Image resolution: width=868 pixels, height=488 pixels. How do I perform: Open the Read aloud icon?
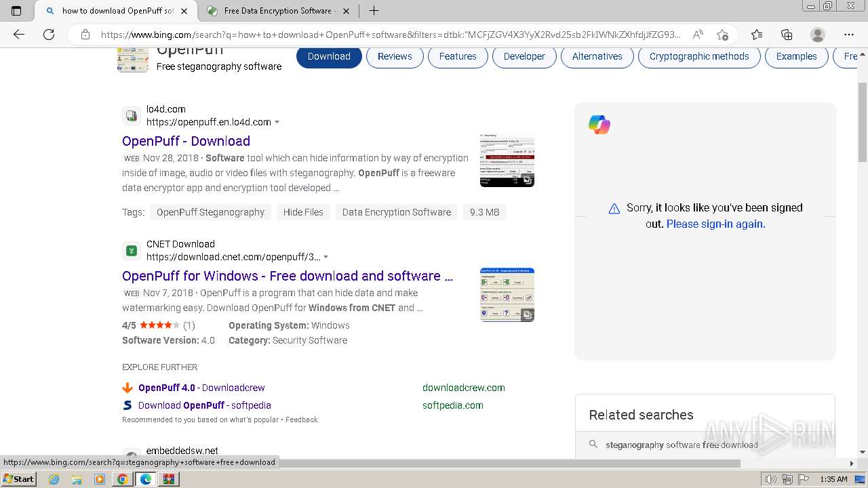tap(697, 35)
